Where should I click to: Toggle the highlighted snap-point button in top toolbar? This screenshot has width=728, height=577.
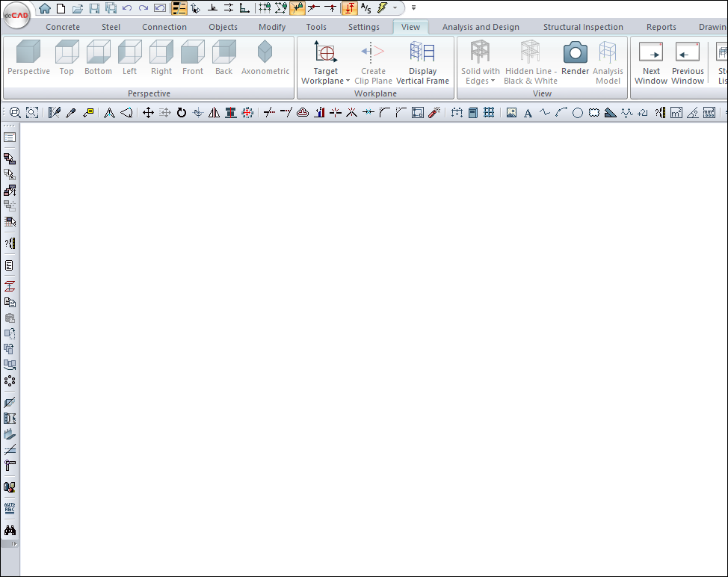point(297,8)
